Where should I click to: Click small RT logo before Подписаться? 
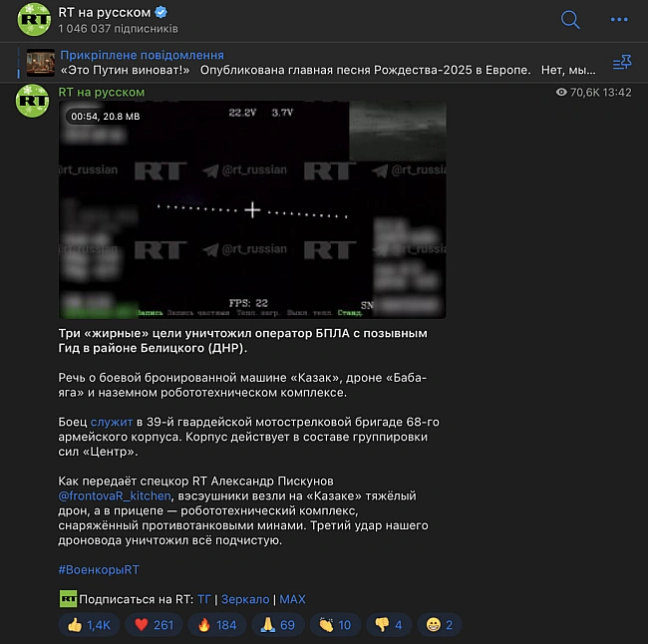pyautogui.click(x=68, y=599)
